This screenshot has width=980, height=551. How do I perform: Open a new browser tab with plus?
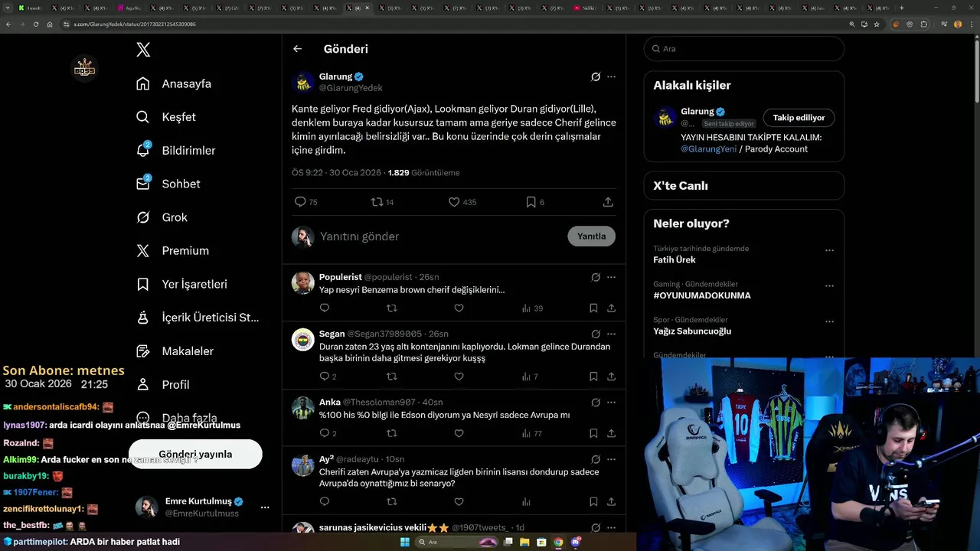pyautogui.click(x=901, y=8)
